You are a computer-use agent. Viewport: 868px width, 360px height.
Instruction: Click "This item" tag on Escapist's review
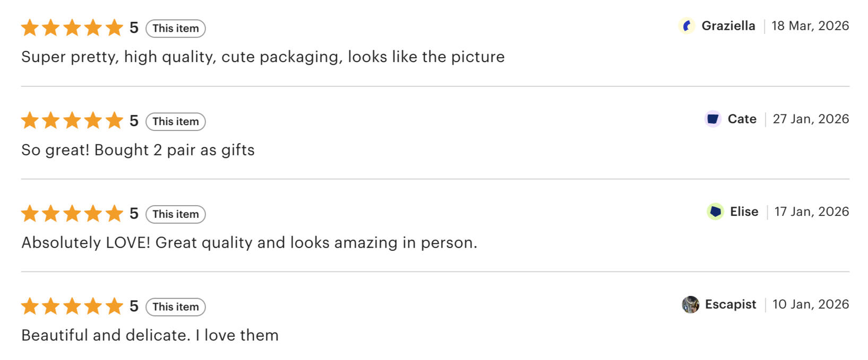tap(175, 307)
